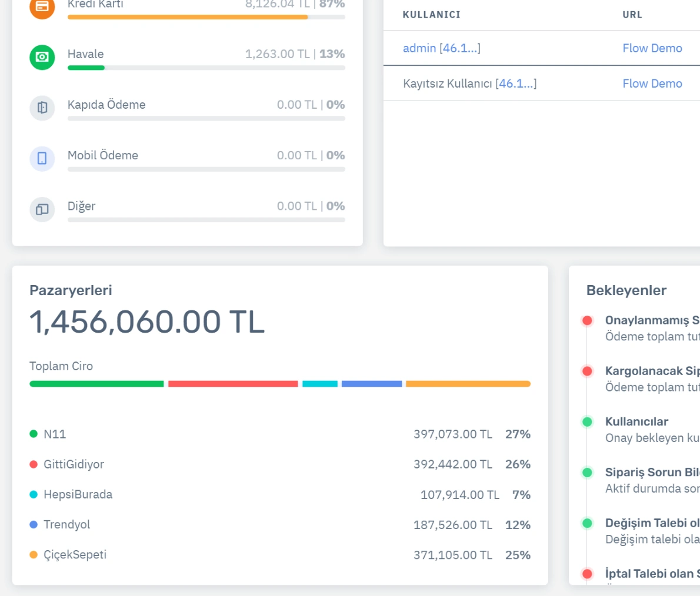Click the green N11 revenue bar segment
Screen dimensions: 700x596
tap(96, 384)
